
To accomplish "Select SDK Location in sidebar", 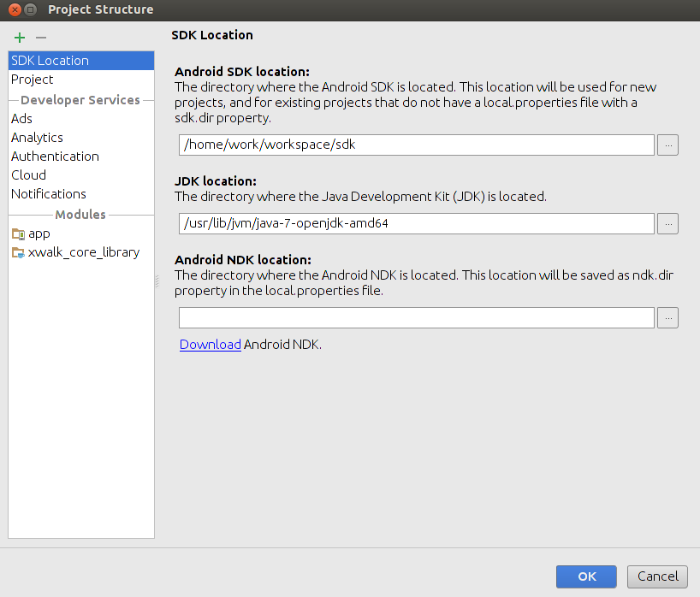I will [50, 61].
